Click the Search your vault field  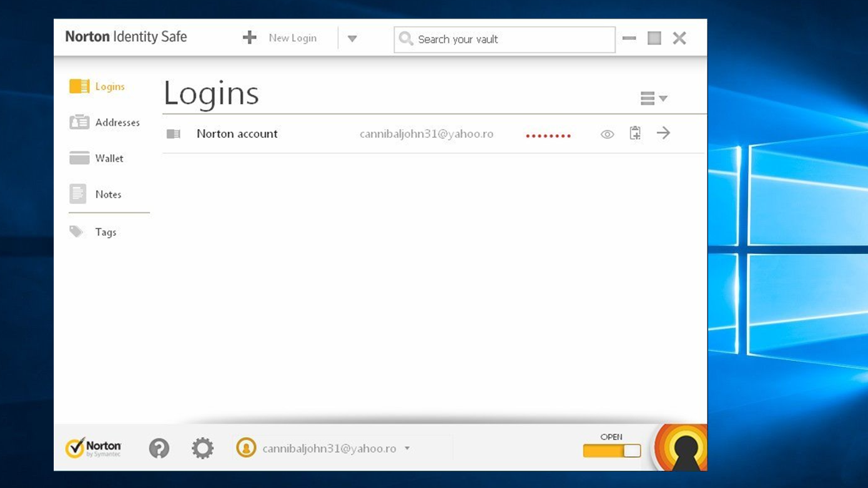(505, 39)
